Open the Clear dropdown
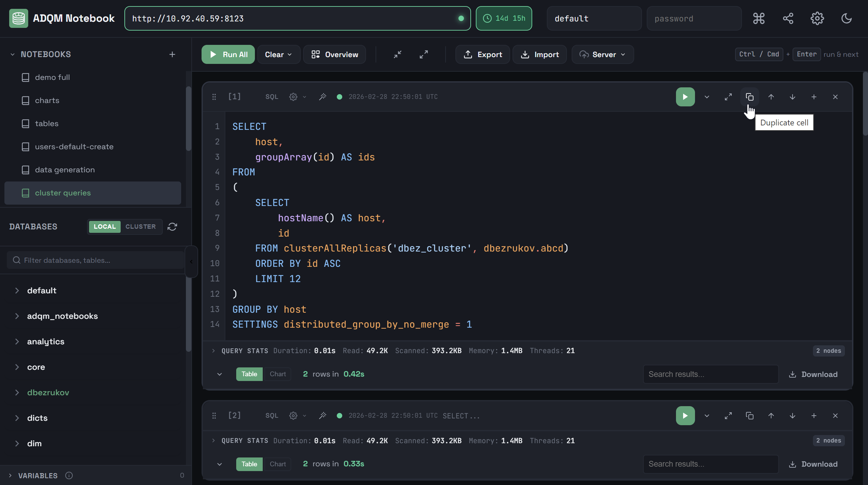 279,54
